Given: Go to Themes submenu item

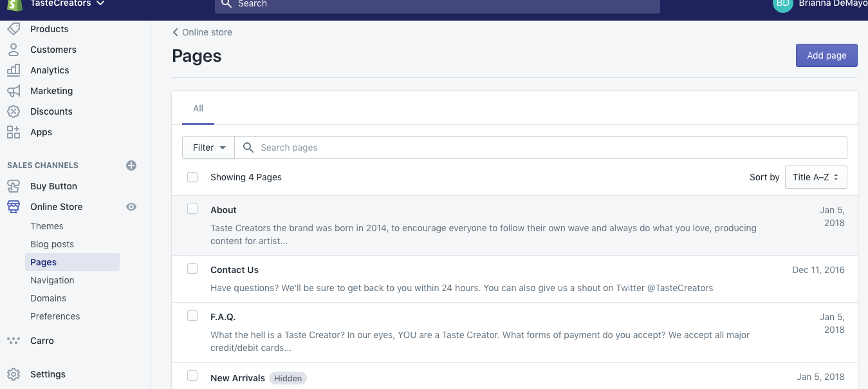Looking at the screenshot, I should click(47, 226).
